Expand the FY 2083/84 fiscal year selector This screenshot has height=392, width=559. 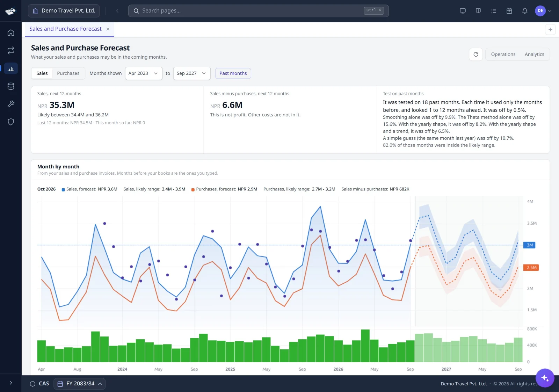[x=80, y=384]
